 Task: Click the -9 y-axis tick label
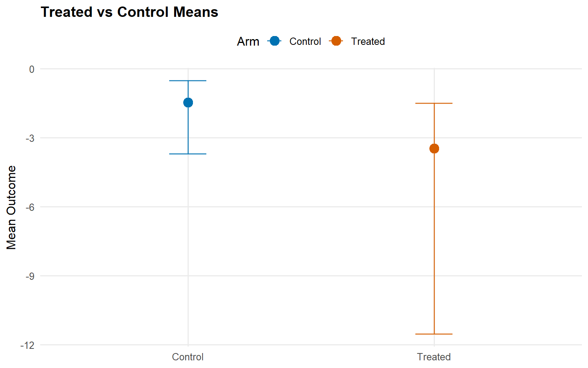click(30, 276)
